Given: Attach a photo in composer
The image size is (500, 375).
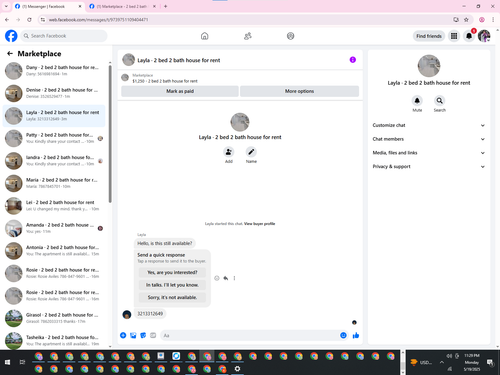Looking at the screenshot, I should [133, 335].
